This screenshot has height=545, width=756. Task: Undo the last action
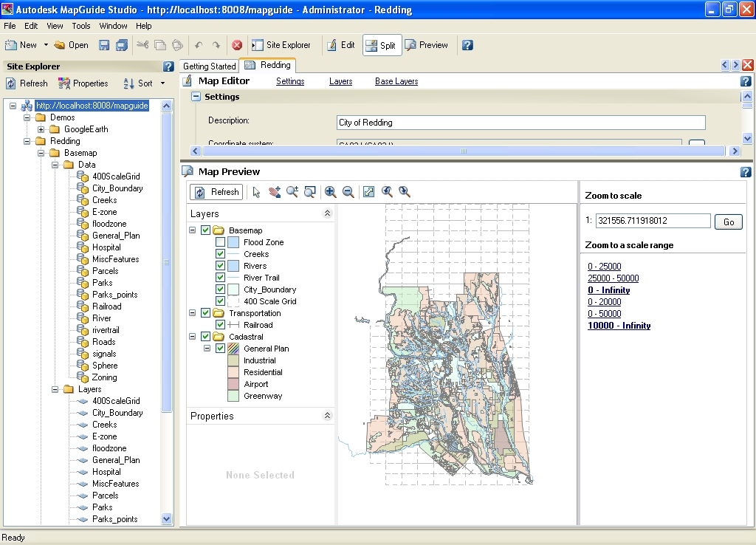198,45
